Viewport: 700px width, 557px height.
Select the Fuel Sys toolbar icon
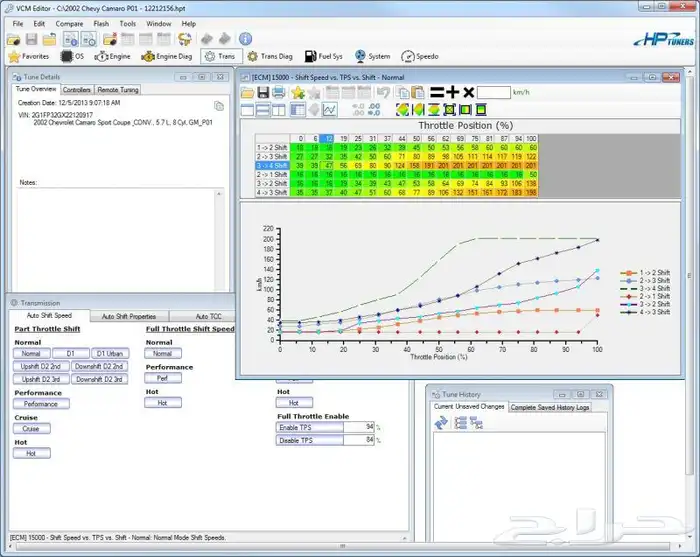(322, 56)
